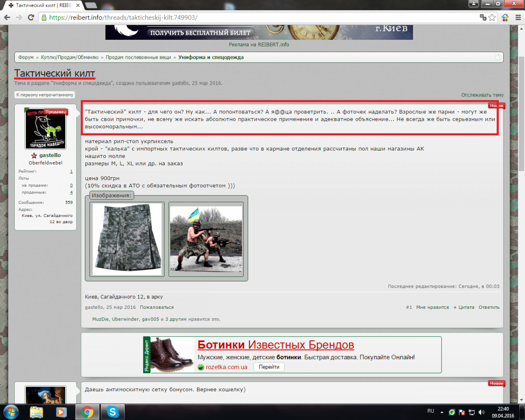Open the translate page icon in address bar
525x420 pixels.
[483, 17]
